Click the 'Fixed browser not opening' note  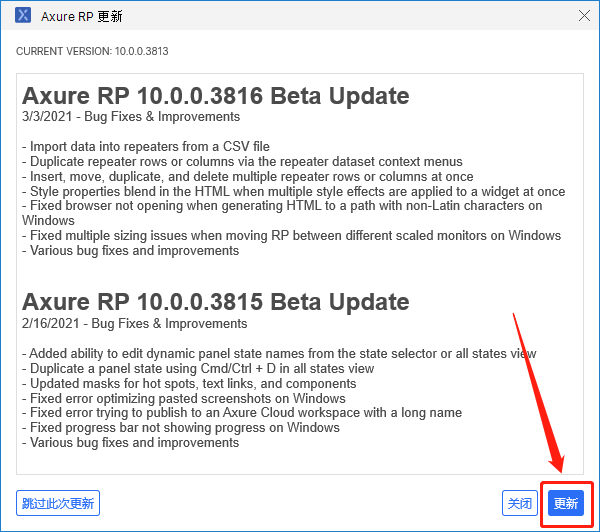282,206
